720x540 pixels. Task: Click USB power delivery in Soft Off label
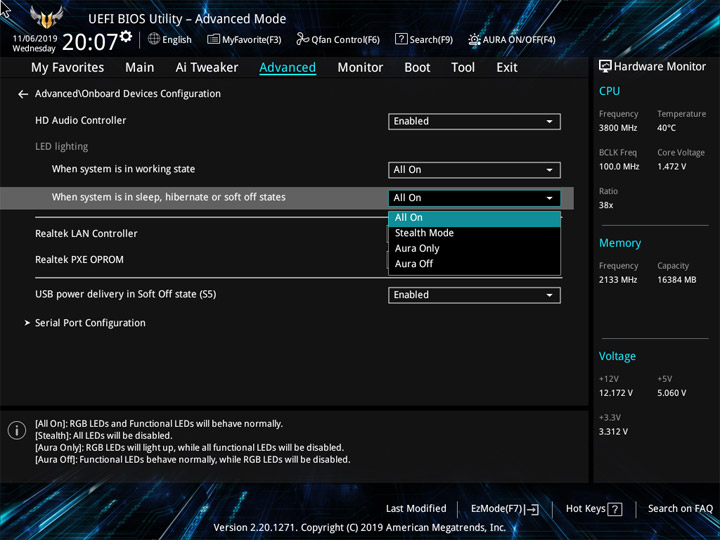point(125,294)
